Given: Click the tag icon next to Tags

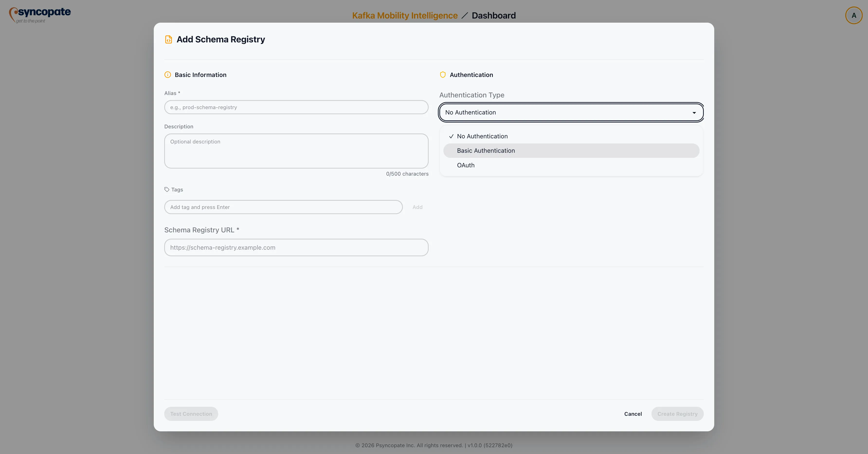Looking at the screenshot, I should click(167, 189).
